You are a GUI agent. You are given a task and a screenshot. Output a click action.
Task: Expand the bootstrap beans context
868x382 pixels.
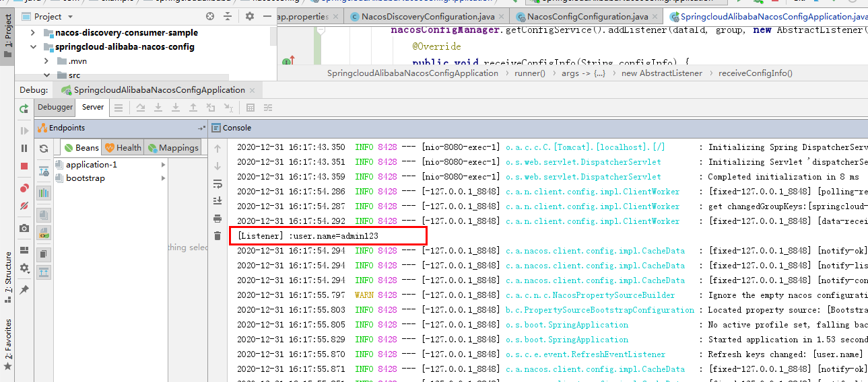click(x=163, y=178)
